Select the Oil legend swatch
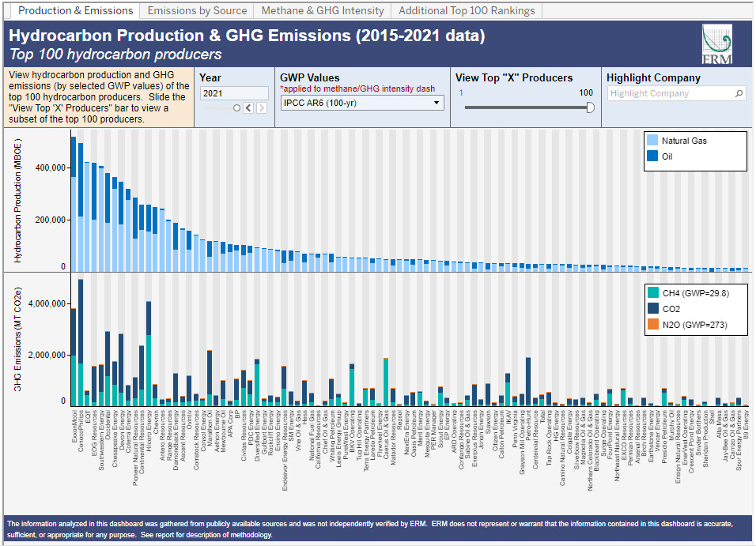The image size is (756, 546). 652,156
